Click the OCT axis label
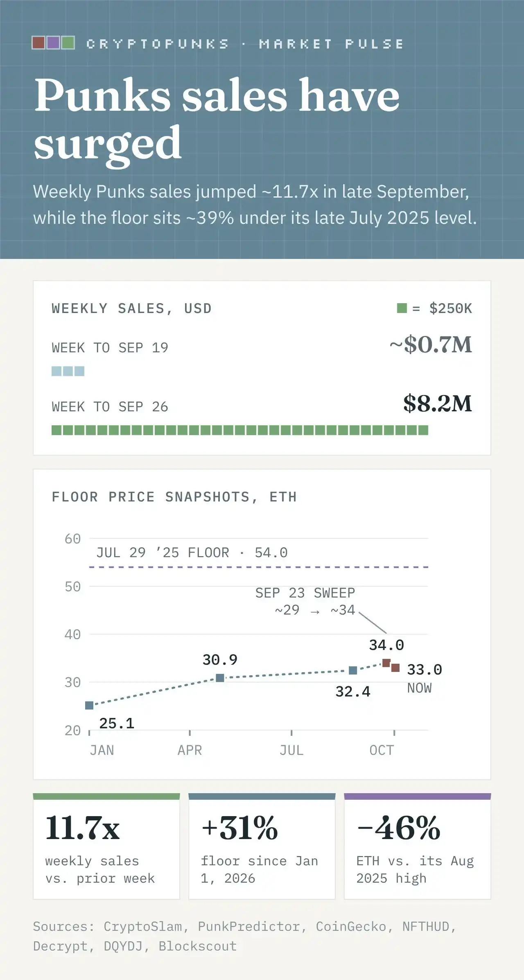The width and height of the screenshot is (524, 980). [x=382, y=750]
